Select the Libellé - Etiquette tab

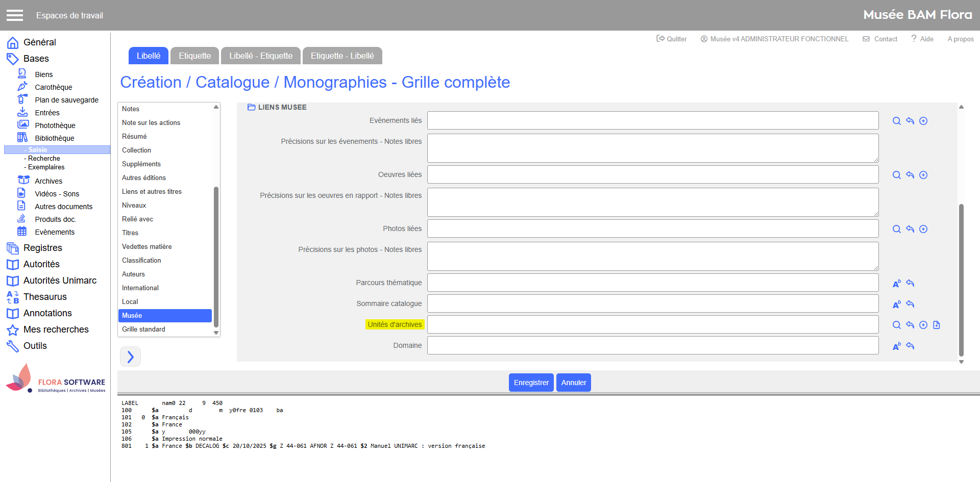[260, 56]
